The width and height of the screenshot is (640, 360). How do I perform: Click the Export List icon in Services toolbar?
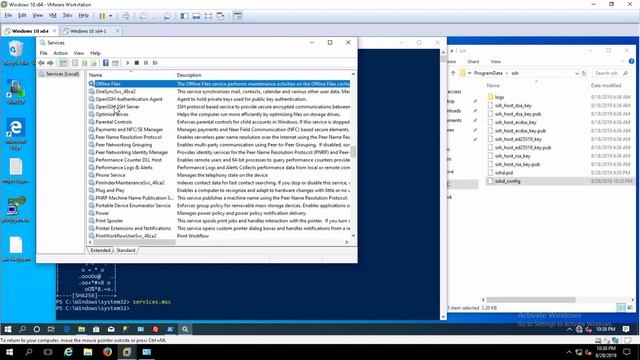click(94, 63)
